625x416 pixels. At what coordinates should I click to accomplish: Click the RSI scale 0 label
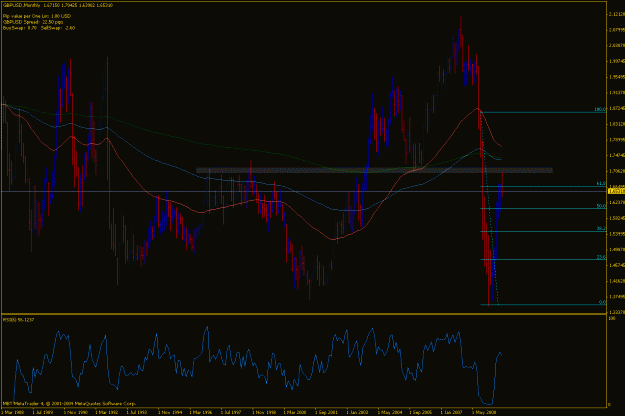[609, 404]
